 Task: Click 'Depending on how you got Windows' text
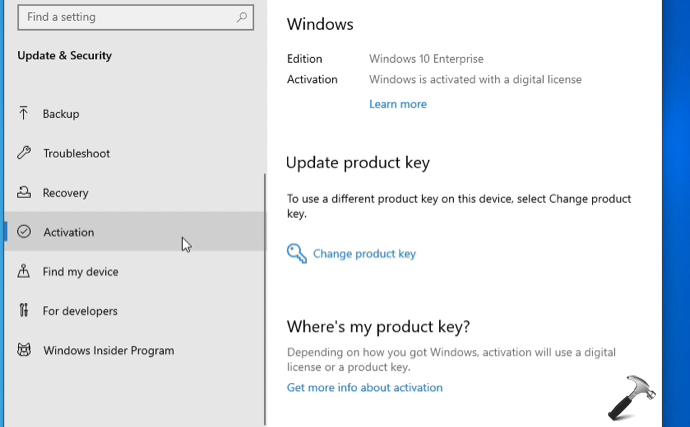click(451, 360)
